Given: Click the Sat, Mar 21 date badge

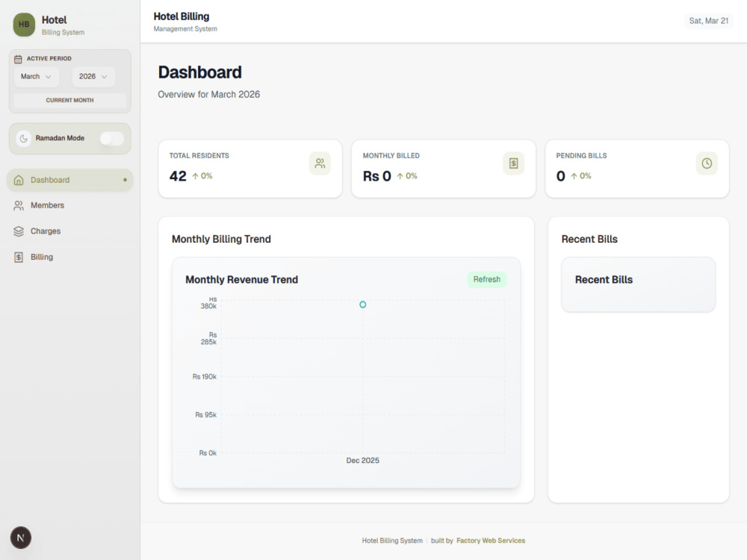Looking at the screenshot, I should coord(708,21).
